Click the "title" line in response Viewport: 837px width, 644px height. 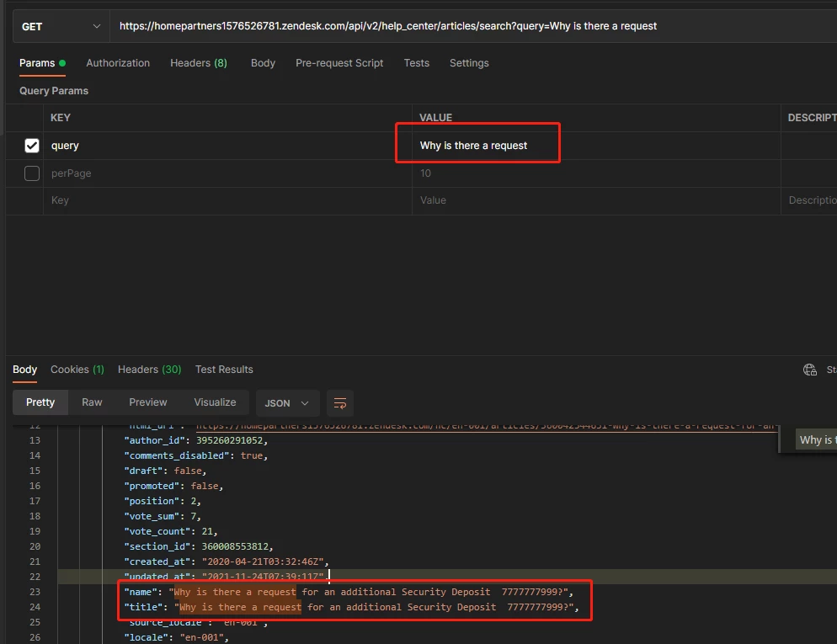click(351, 607)
